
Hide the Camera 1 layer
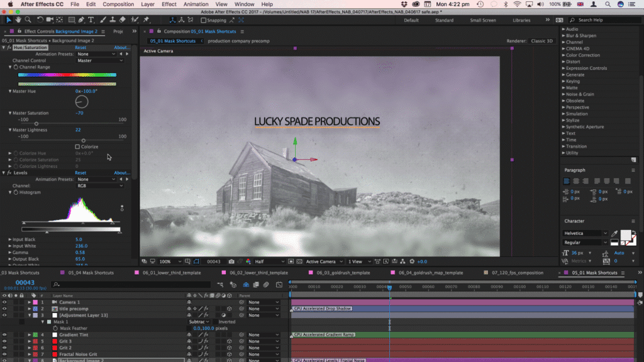[x=4, y=302]
